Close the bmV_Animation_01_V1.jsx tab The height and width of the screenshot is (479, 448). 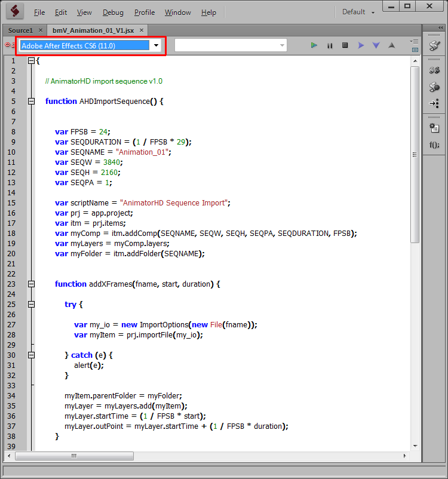[x=142, y=30]
